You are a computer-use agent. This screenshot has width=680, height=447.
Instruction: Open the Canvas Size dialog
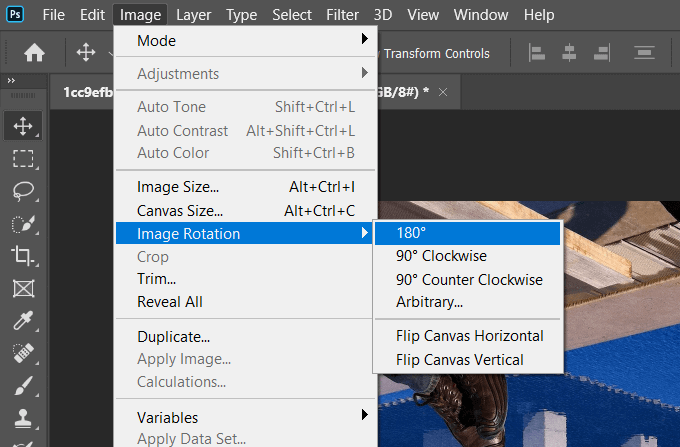(180, 210)
